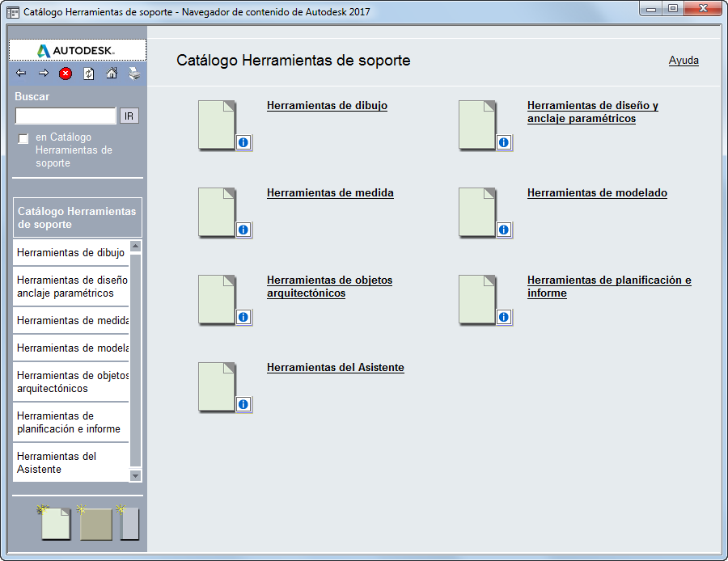Open the Herramientas de dibujo page icon

point(217,124)
